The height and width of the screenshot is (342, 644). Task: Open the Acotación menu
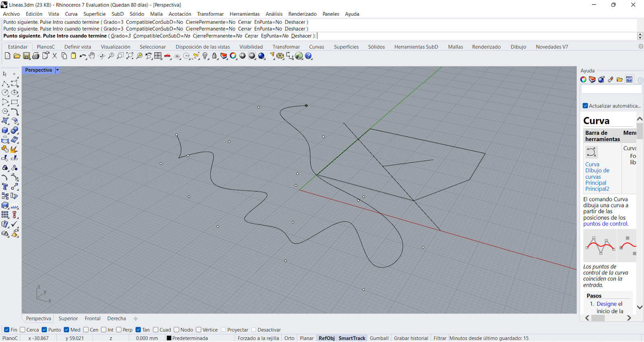(x=180, y=14)
